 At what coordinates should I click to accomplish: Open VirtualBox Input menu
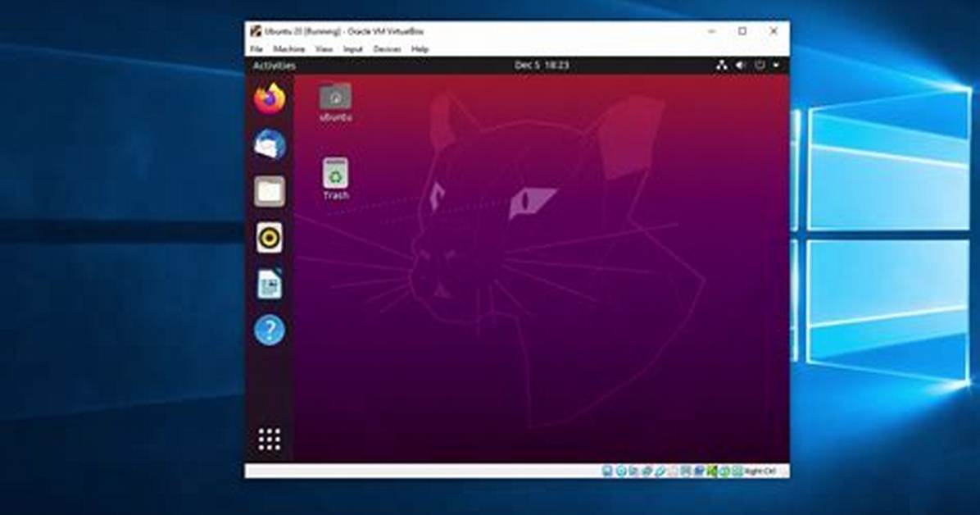click(x=353, y=49)
